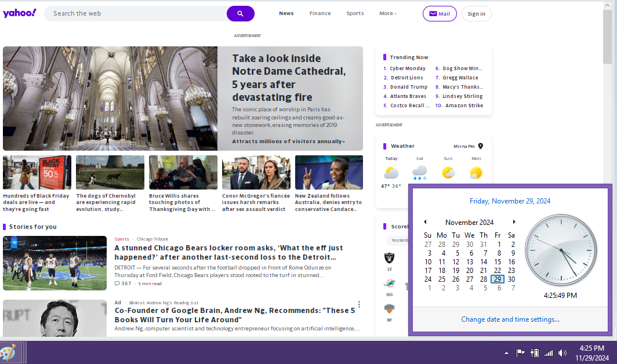Image resolution: width=617 pixels, height=364 pixels.
Task: Click the comments count 367 on Bears story
Action: pos(123,283)
